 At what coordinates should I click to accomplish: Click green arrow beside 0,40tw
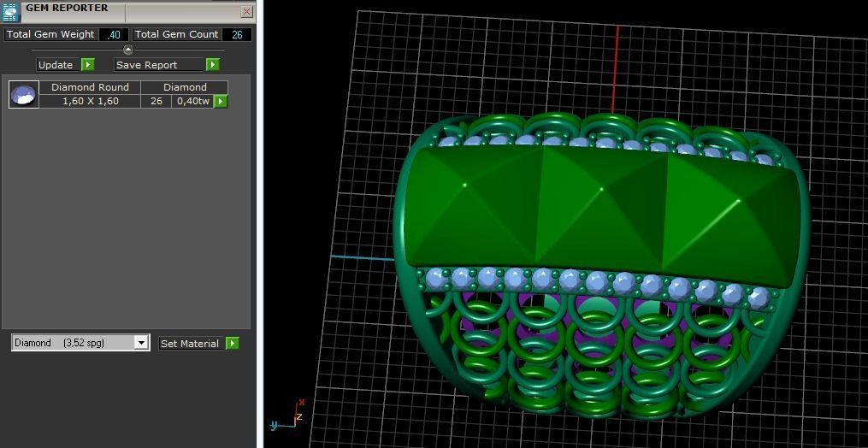point(221,102)
